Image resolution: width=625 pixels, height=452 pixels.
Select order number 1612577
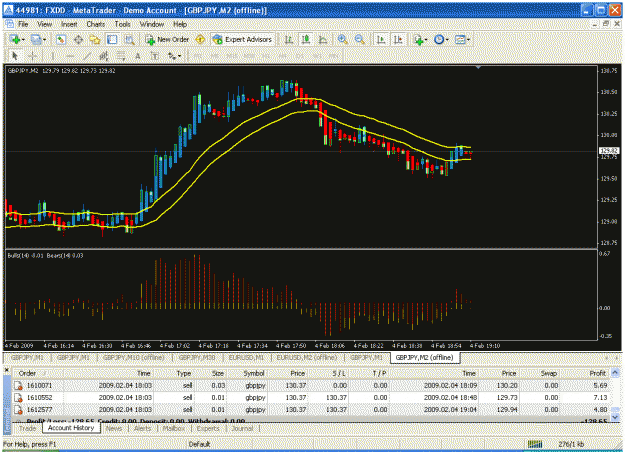click(x=39, y=409)
